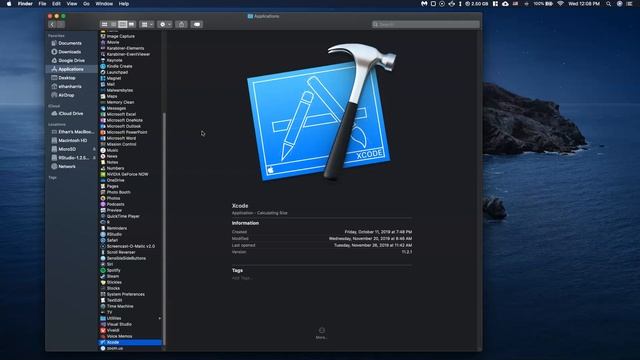Select Image Capture app
640x360 pixels.
[120, 36]
